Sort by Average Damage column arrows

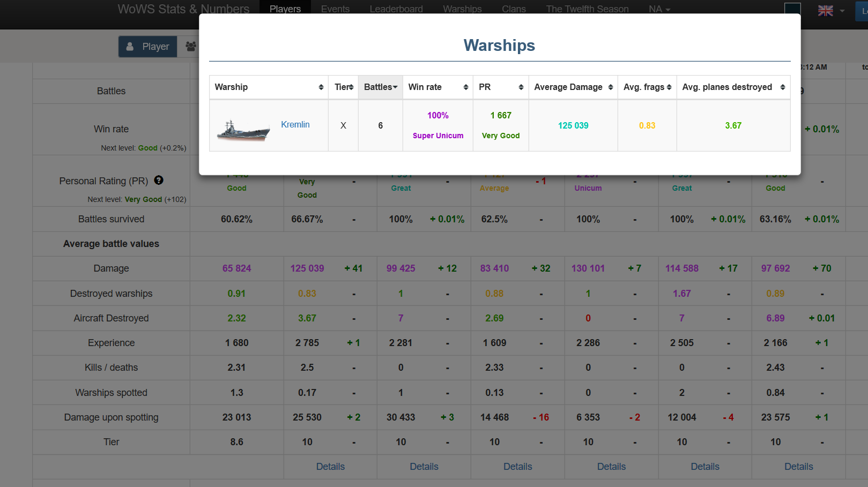click(611, 87)
